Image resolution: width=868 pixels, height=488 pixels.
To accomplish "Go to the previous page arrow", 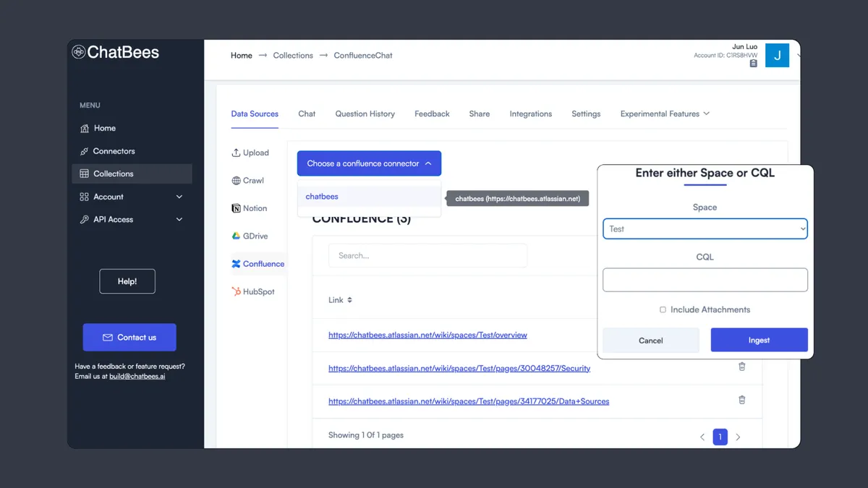I will (x=702, y=437).
